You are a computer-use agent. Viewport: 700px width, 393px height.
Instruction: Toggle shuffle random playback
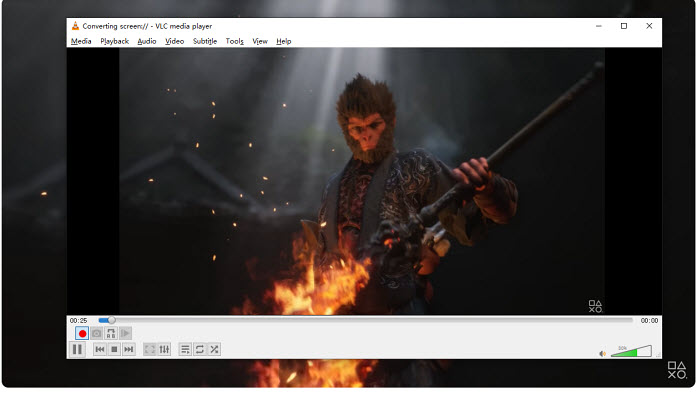[214, 349]
